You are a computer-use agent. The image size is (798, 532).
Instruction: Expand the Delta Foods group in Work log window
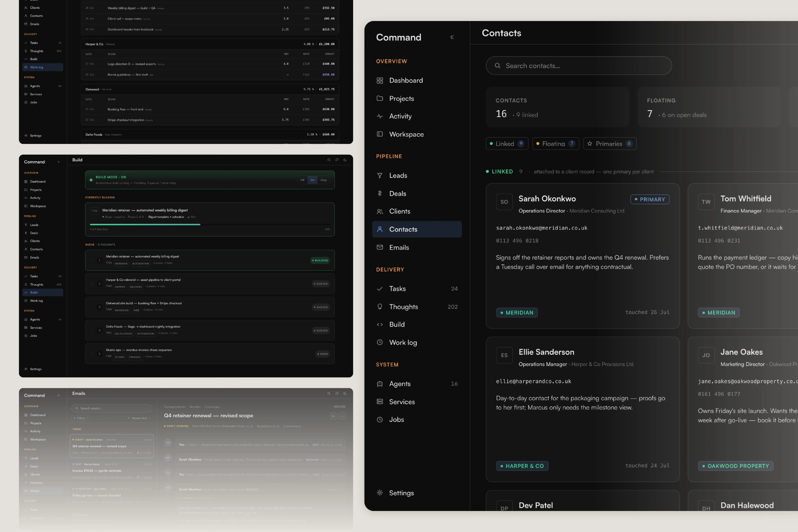pos(210,134)
